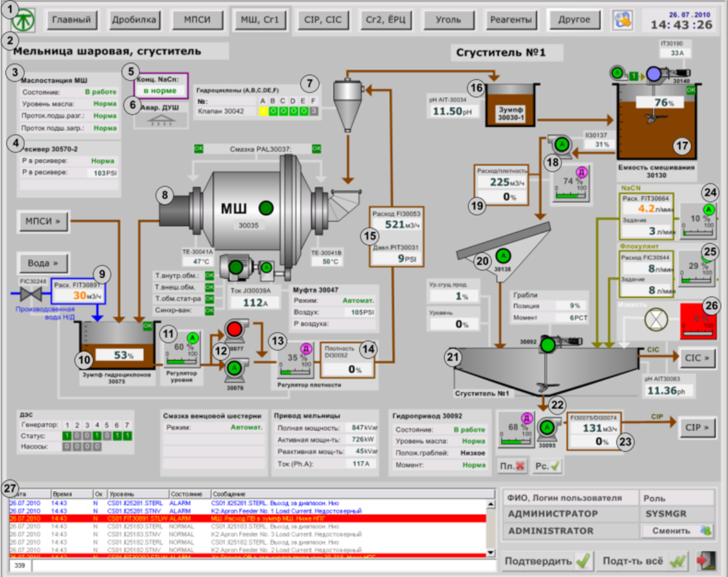The height and width of the screenshot is (577, 728).
Task: Toggle ДЭС generator 7 status box
Action: [127, 436]
